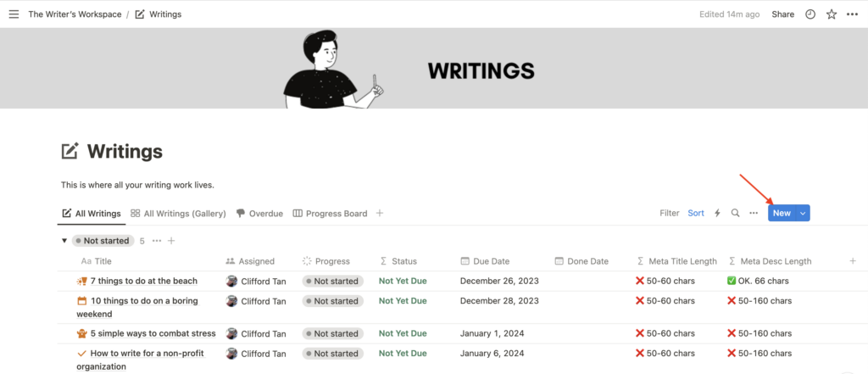Open the sidebar hamburger menu
The width and height of the screenshot is (868, 374).
tap(14, 14)
